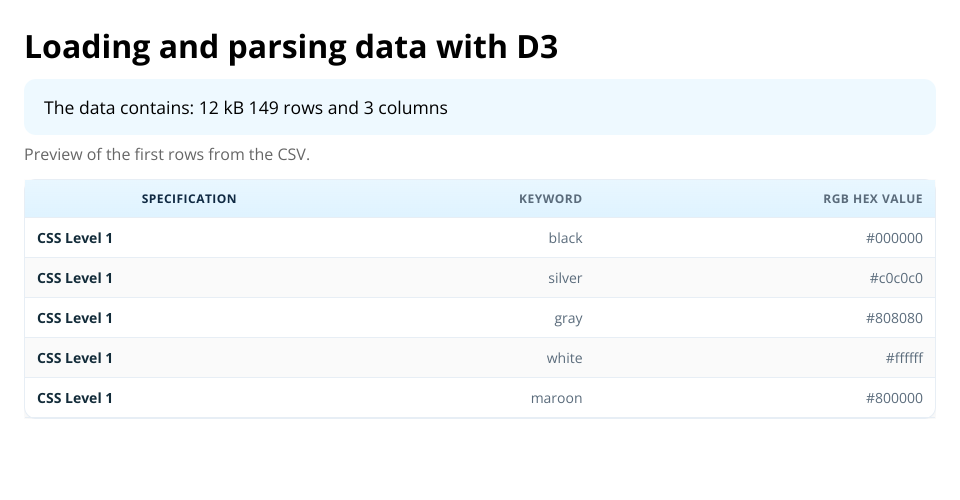Image resolution: width=960 pixels, height=500 pixels.
Task: Click the "white" keyword cell
Action: (x=564, y=358)
